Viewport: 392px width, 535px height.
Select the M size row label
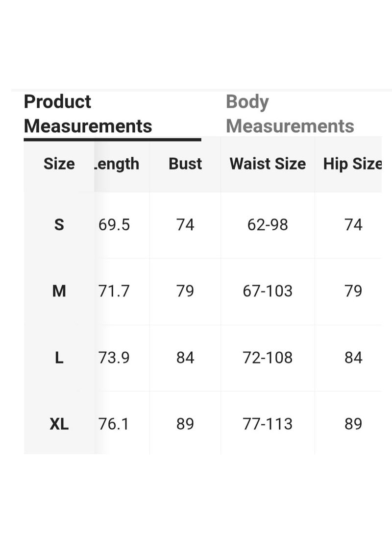59,291
